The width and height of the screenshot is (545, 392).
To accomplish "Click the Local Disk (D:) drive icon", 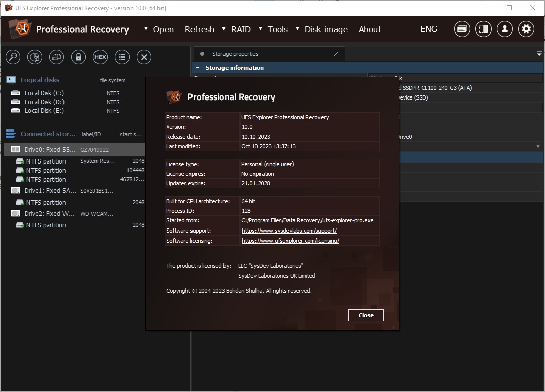I will tap(15, 102).
